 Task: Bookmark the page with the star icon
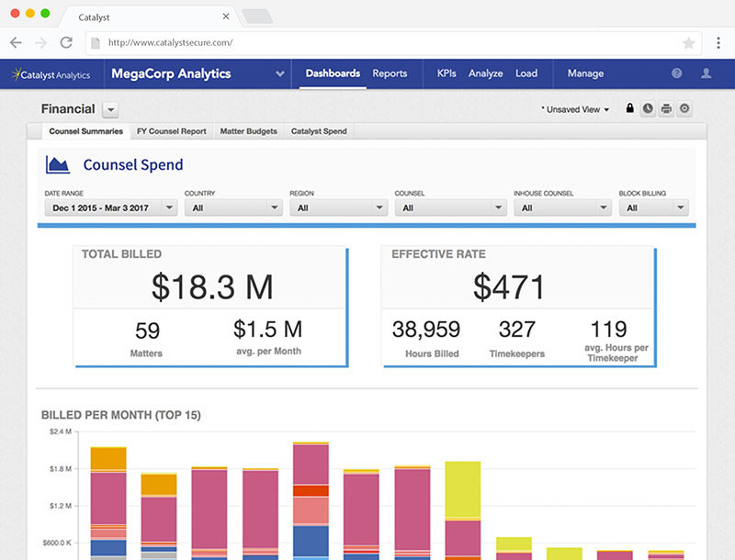click(690, 41)
